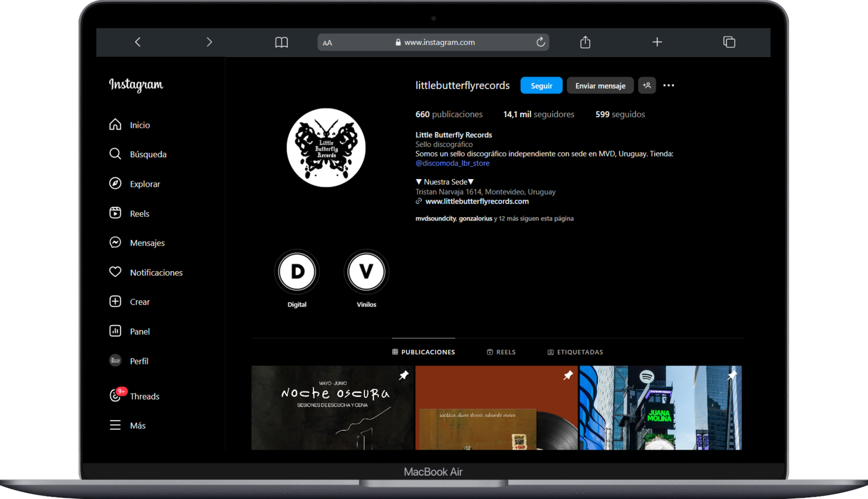
Task: Open the Safari share sheet
Action: [x=585, y=42]
